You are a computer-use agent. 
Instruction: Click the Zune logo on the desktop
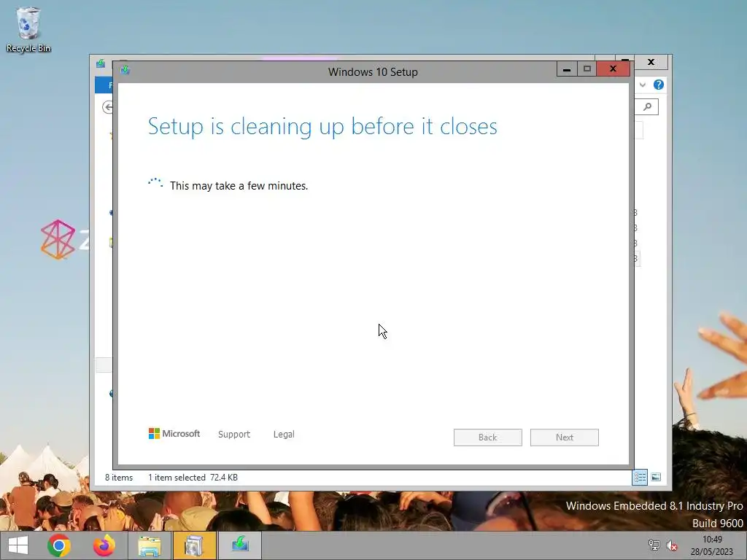58,239
